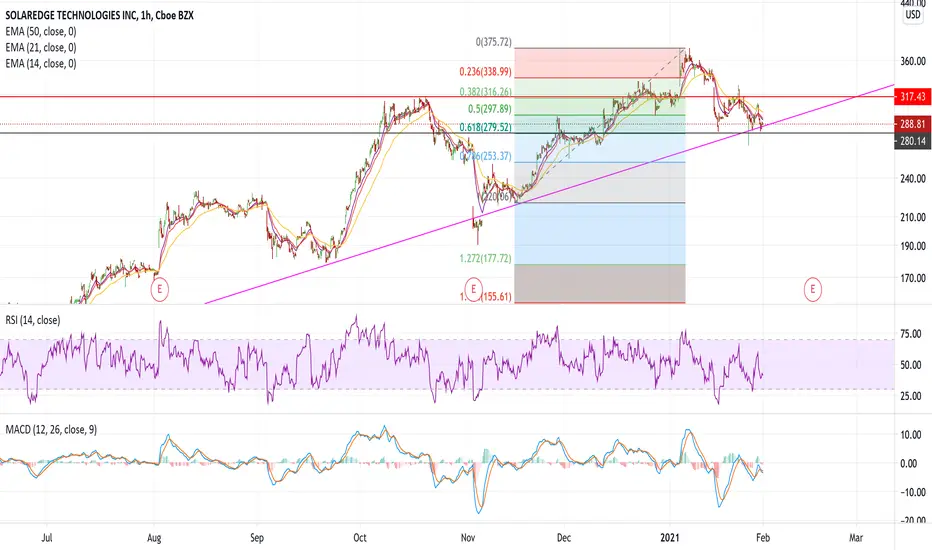932x550 pixels.
Task: Select the 280.14 horizontal line price label
Action: (x=912, y=142)
